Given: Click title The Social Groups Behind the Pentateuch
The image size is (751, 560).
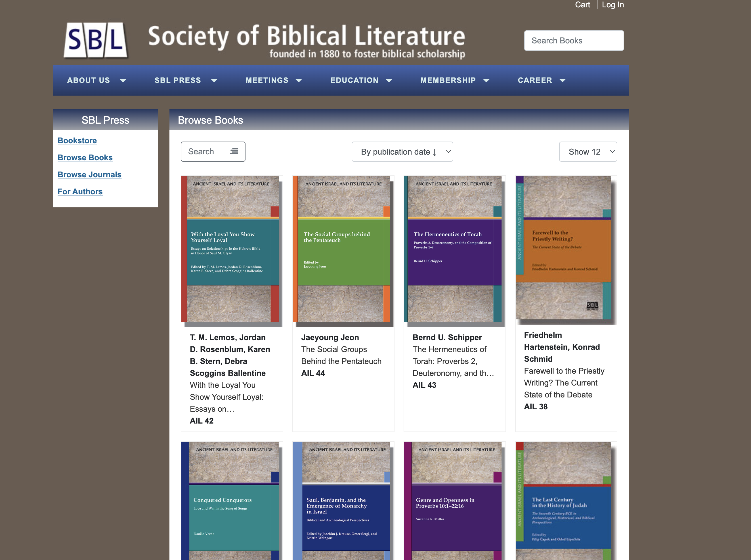Looking at the screenshot, I should (341, 355).
